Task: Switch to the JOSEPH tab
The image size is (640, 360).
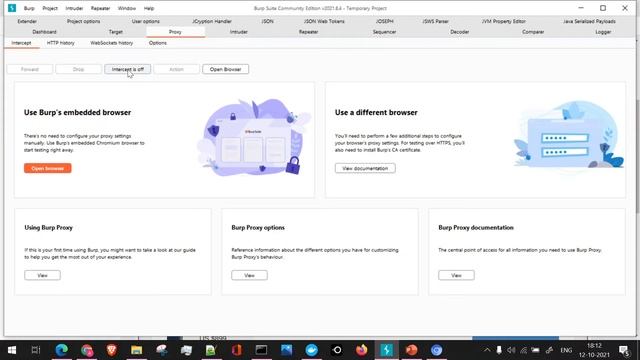Action: [x=384, y=21]
